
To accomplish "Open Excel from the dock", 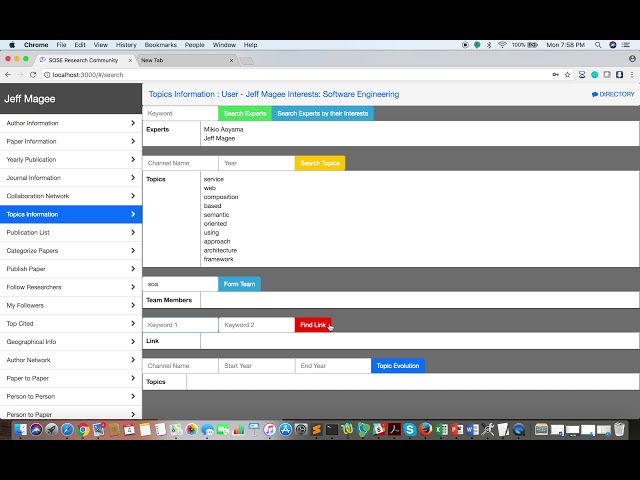I will [x=441, y=429].
